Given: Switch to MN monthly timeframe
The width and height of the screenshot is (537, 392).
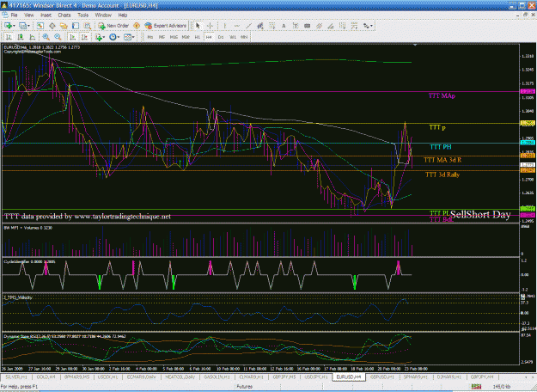Looking at the screenshot, I should point(244,37).
